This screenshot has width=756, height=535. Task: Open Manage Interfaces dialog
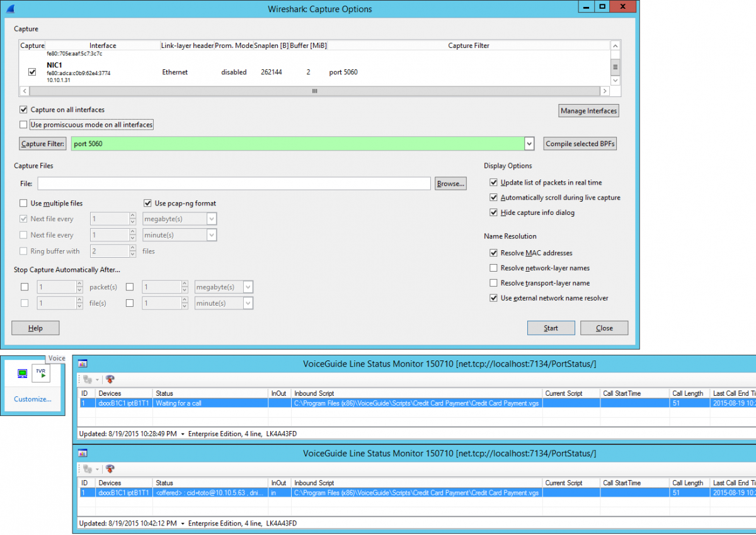(x=588, y=111)
